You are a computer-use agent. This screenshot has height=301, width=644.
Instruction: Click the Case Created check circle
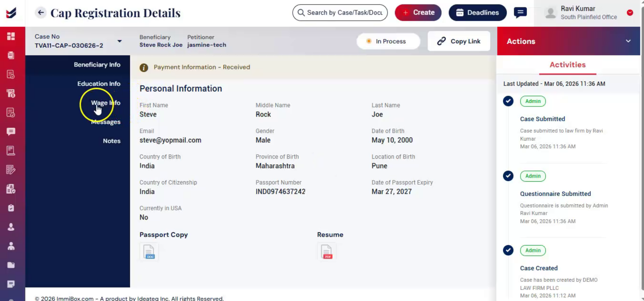[x=508, y=250]
